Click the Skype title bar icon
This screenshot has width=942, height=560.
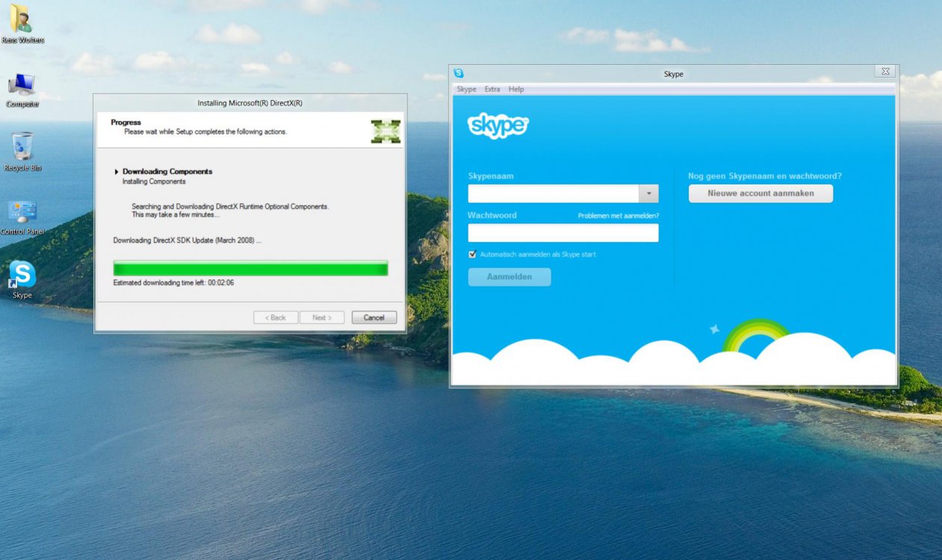(459, 73)
